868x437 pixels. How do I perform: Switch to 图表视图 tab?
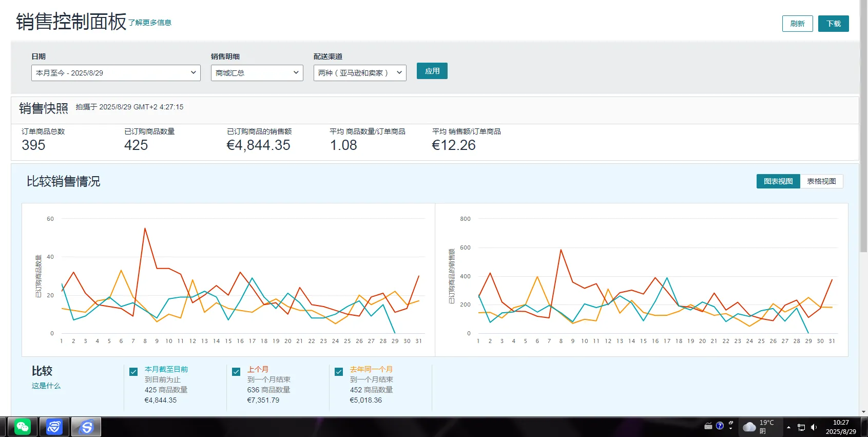click(x=778, y=181)
